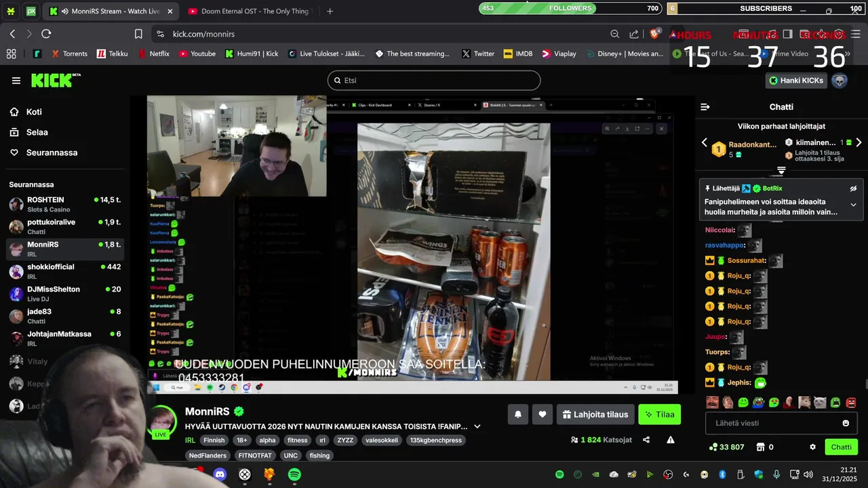Click the IRL category link
Image resolution: width=868 pixels, height=488 pixels.
pyautogui.click(x=191, y=441)
